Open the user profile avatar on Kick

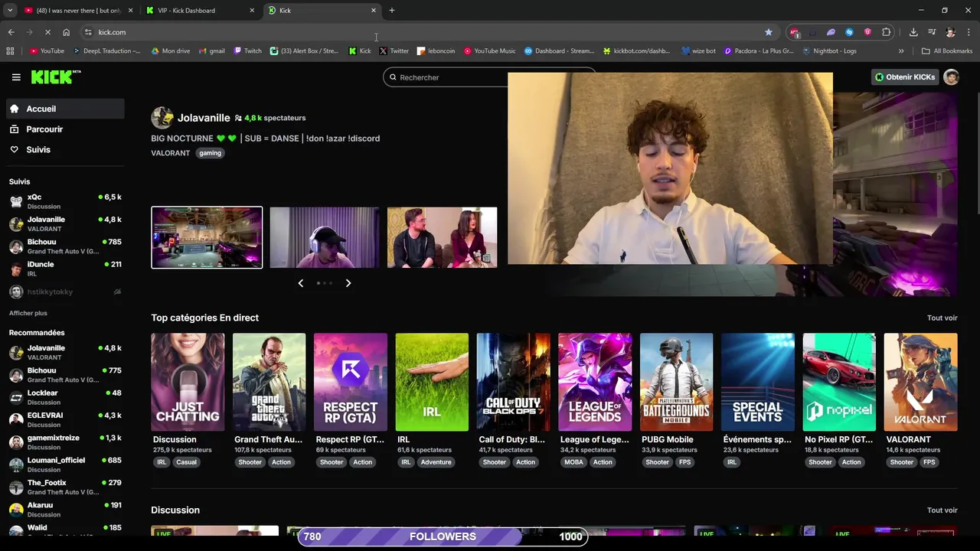[x=951, y=77]
